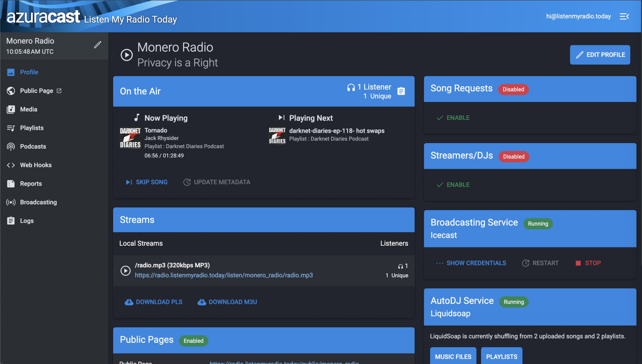Open the Web Hooks page
The height and width of the screenshot is (364, 642).
pos(36,165)
